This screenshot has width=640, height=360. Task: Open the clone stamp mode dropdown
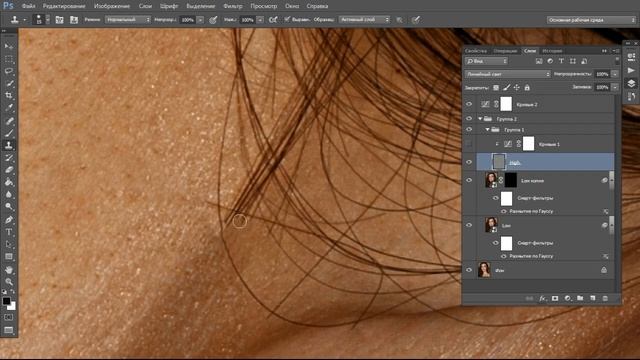[x=128, y=20]
